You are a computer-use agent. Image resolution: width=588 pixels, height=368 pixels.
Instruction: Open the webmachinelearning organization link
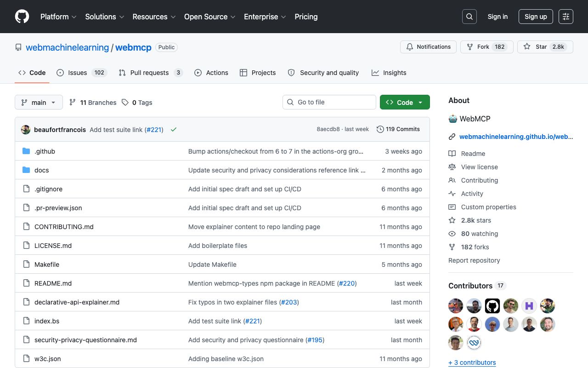pos(68,47)
